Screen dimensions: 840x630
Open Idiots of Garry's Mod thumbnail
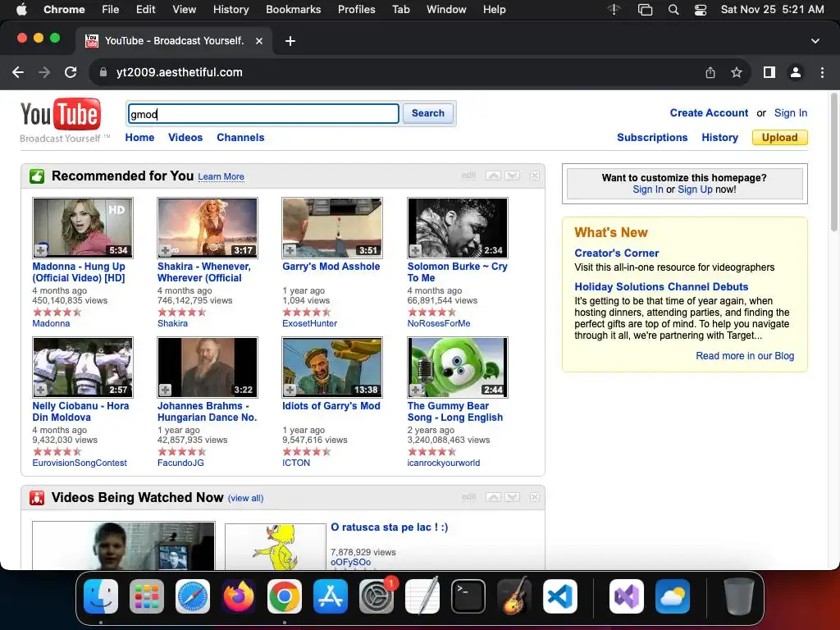(x=332, y=367)
